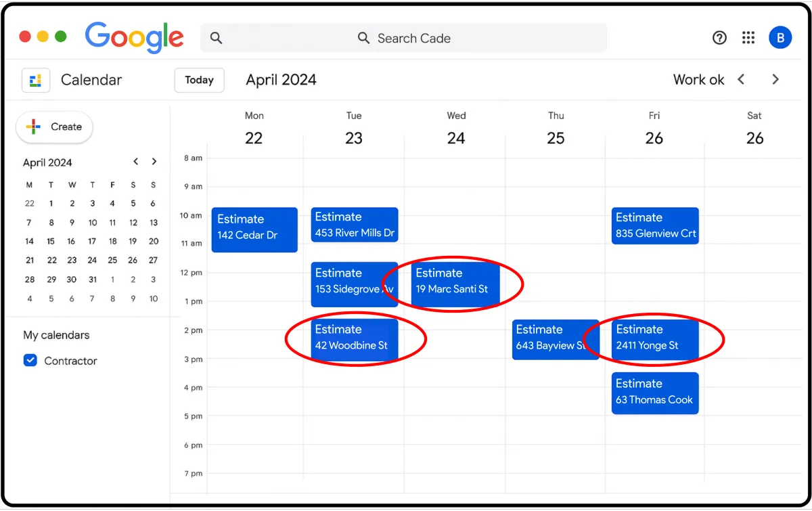Show previous month in mini calendar
Image resolution: width=812 pixels, height=511 pixels.
pos(136,162)
